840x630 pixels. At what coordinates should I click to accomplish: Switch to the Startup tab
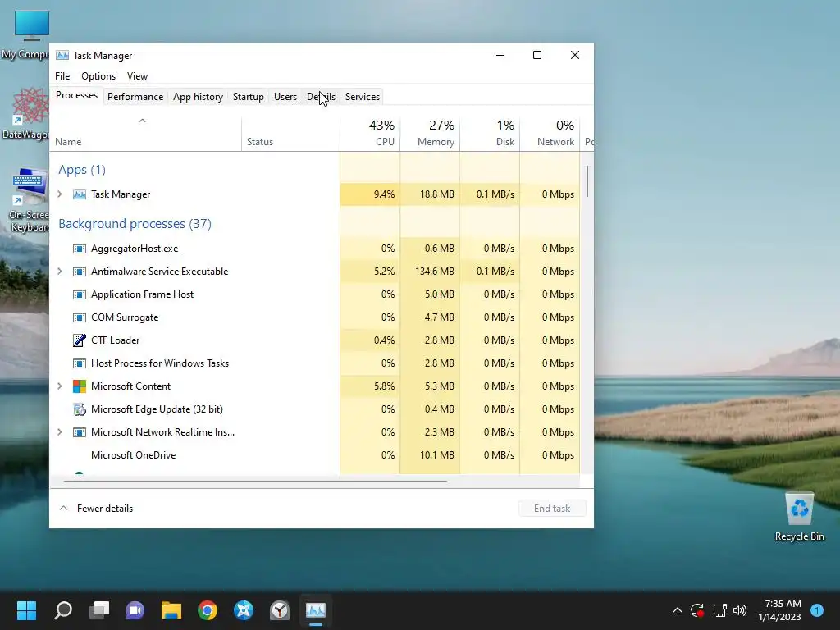pyautogui.click(x=248, y=97)
